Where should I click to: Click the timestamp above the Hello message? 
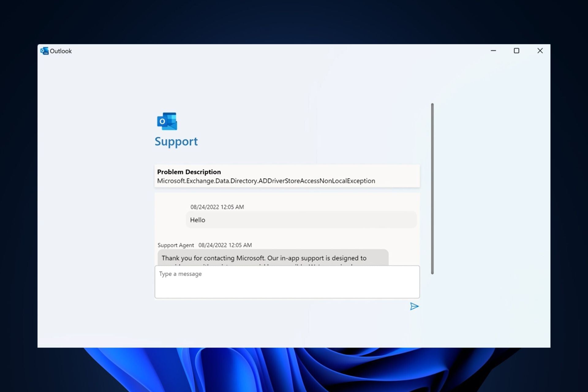(x=217, y=207)
